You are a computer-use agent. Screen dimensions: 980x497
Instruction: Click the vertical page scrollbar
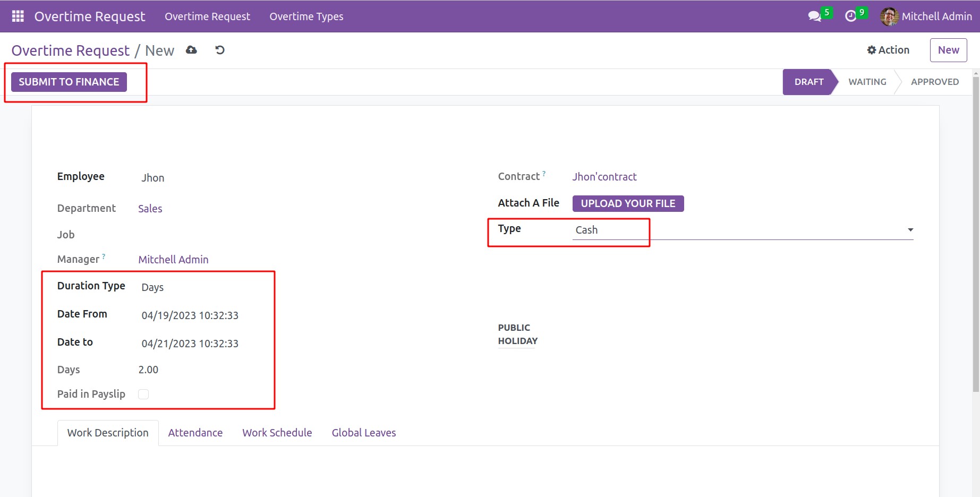[x=975, y=234]
